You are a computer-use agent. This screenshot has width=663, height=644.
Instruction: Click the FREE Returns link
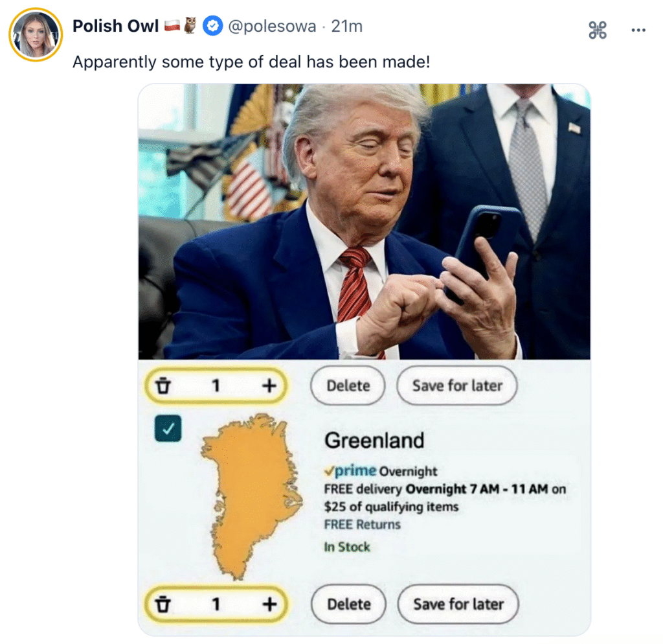[363, 524]
